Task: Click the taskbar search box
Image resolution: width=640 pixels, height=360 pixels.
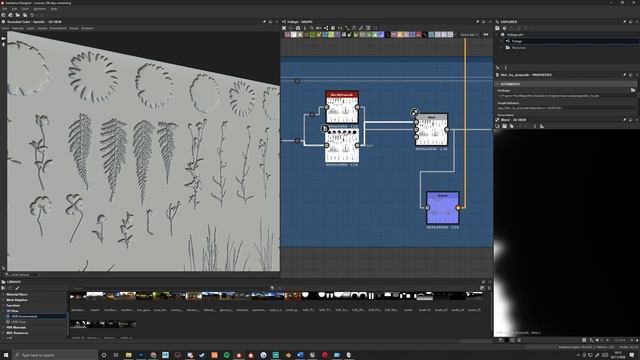Action: click(55, 355)
